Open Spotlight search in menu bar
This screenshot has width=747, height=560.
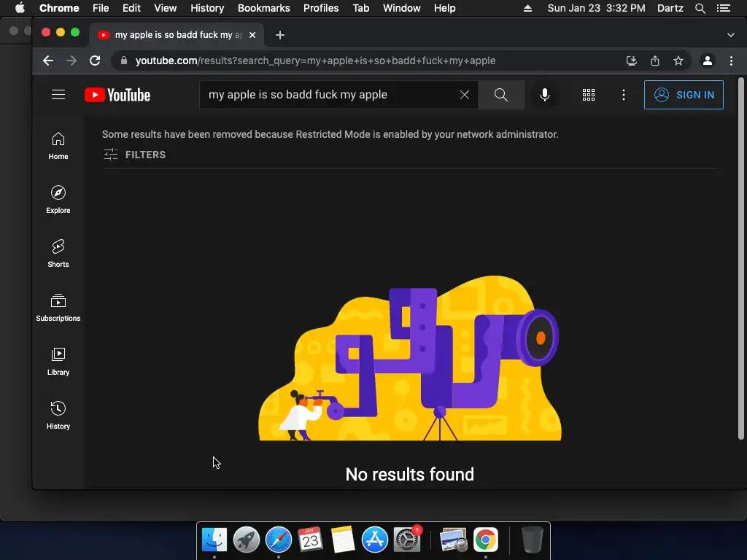point(700,8)
